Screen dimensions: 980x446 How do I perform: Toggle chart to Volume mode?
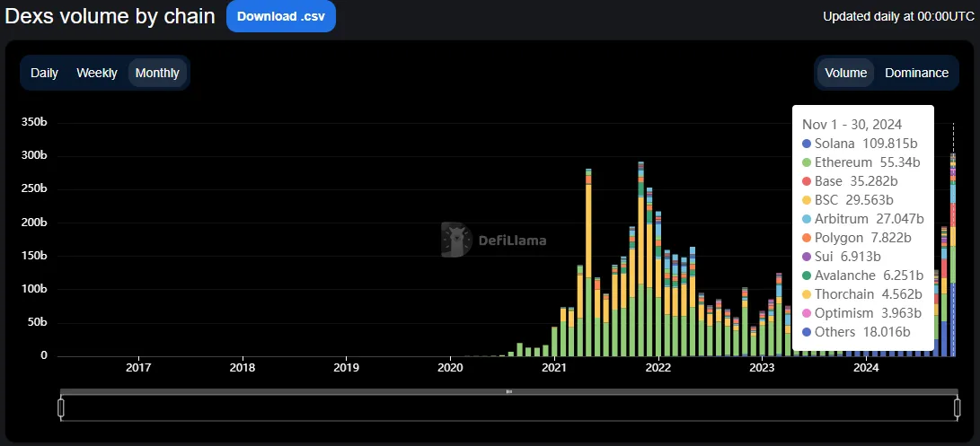click(845, 73)
